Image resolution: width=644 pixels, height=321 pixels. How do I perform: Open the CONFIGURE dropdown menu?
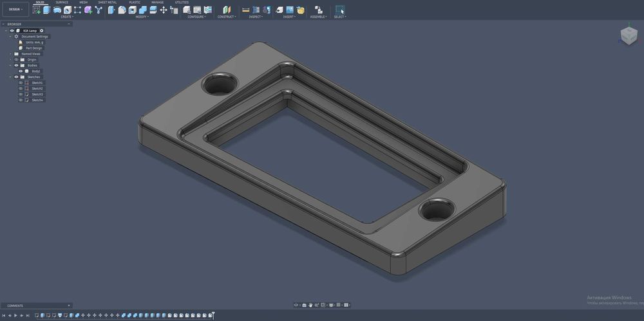pos(196,17)
